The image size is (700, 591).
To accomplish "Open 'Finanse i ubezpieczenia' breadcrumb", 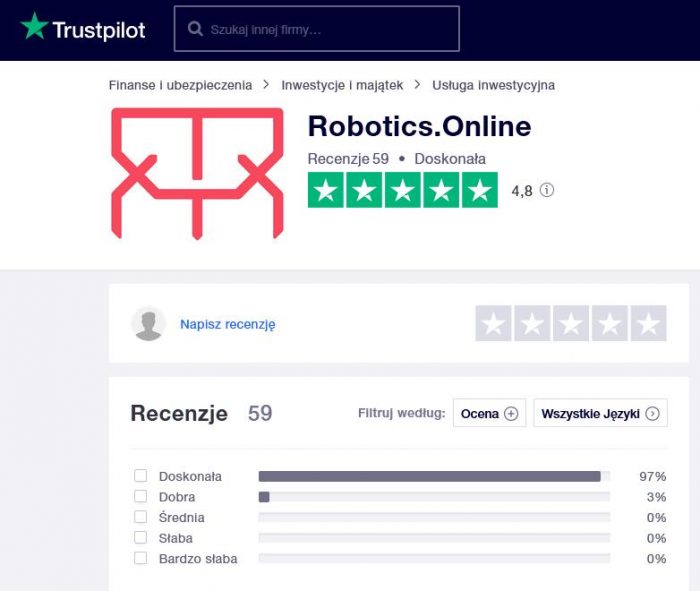I will (180, 85).
